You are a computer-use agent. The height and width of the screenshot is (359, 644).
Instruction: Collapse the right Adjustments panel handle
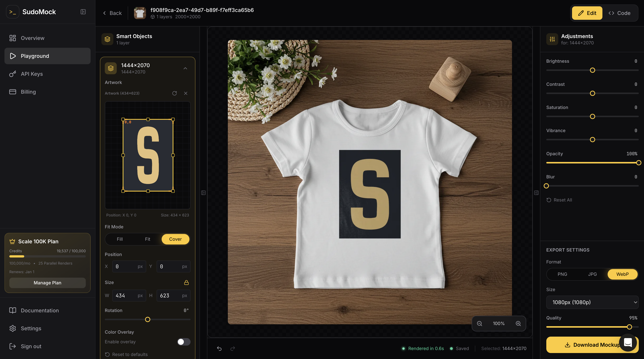(536, 193)
